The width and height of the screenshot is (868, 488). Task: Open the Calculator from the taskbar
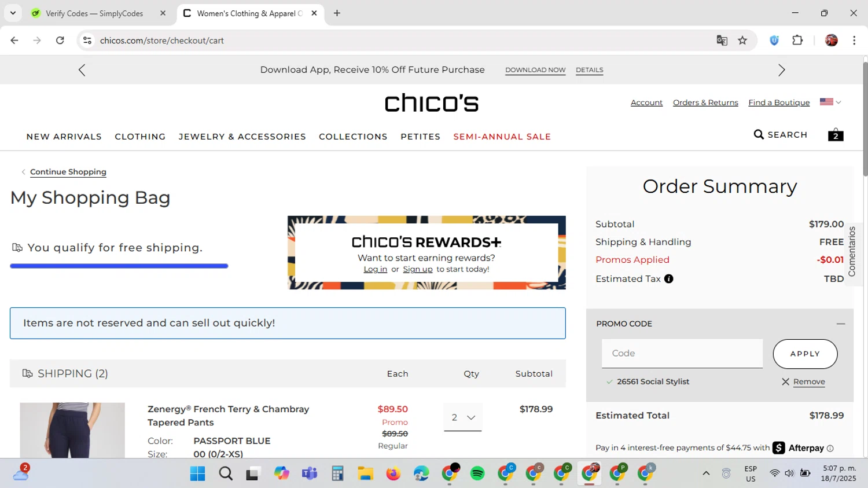[337, 474]
